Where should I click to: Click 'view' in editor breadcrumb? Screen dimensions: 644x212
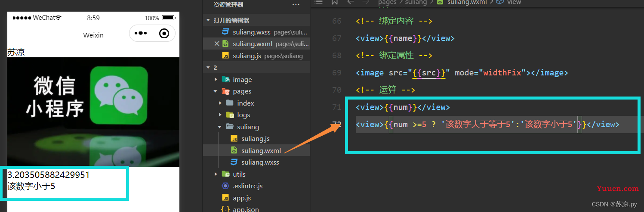click(514, 2)
